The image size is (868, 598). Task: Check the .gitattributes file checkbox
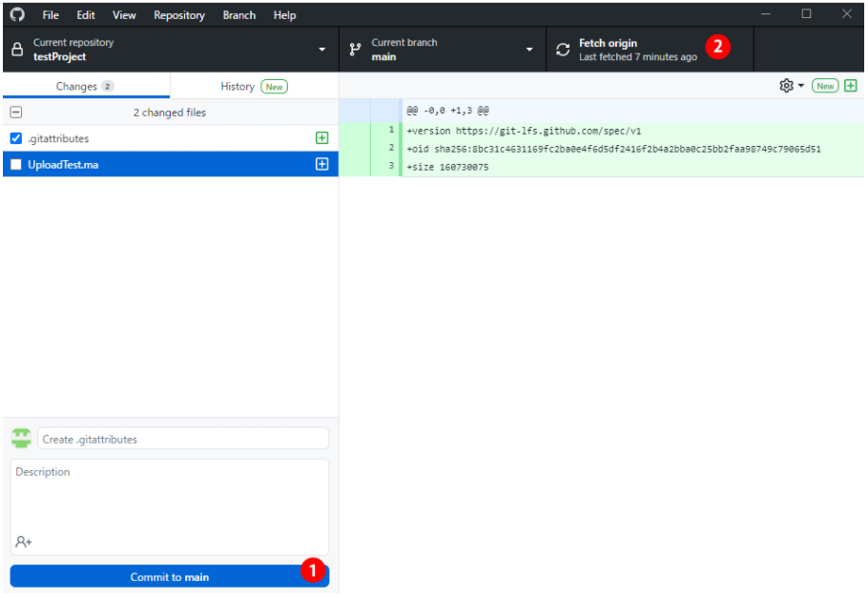[x=16, y=138]
